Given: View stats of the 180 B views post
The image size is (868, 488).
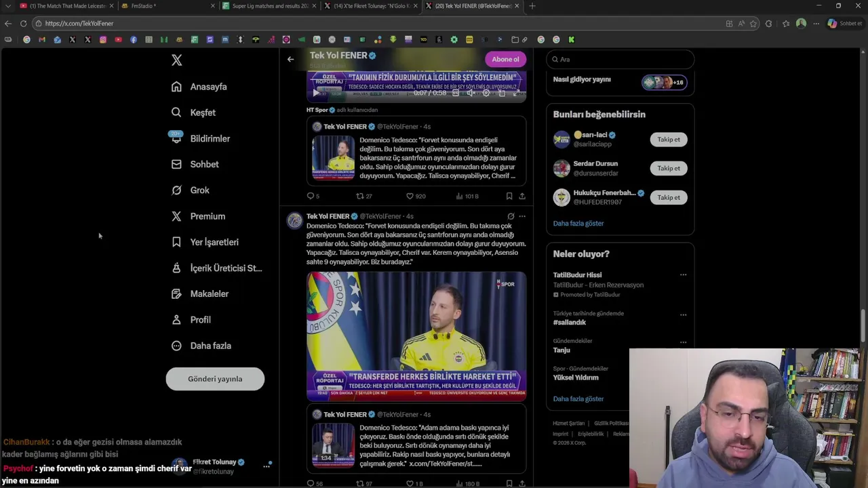Looking at the screenshot, I should [467, 483].
